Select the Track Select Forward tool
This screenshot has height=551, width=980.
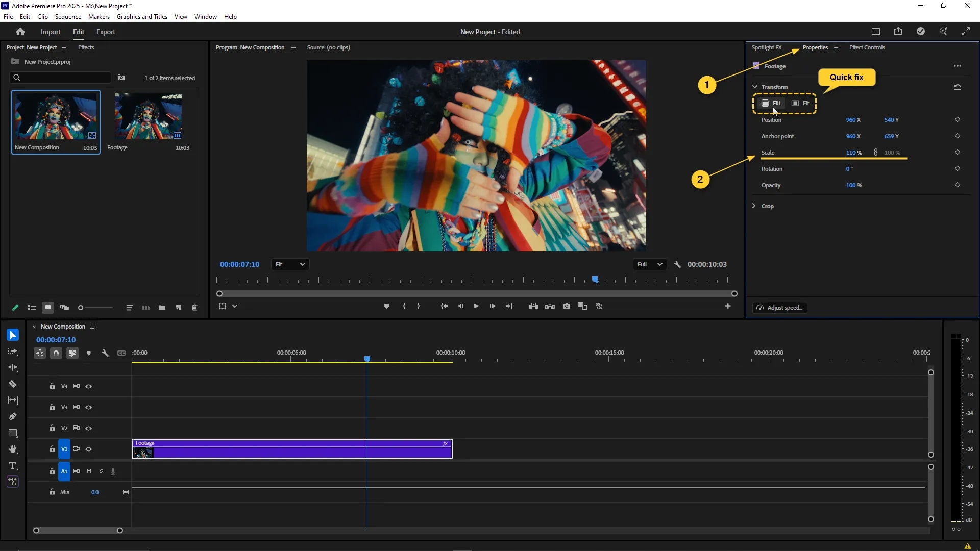[13, 352]
